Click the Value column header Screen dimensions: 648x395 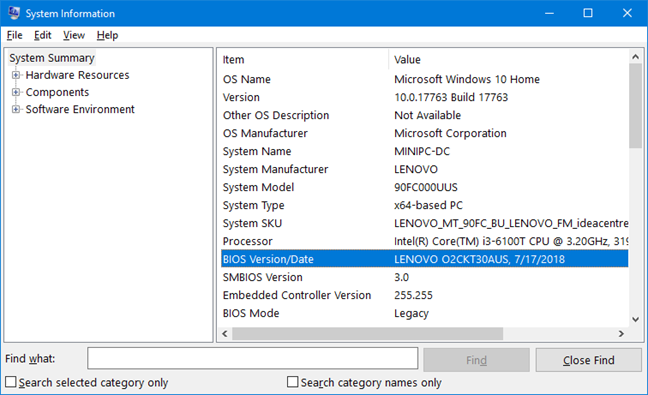pos(508,59)
